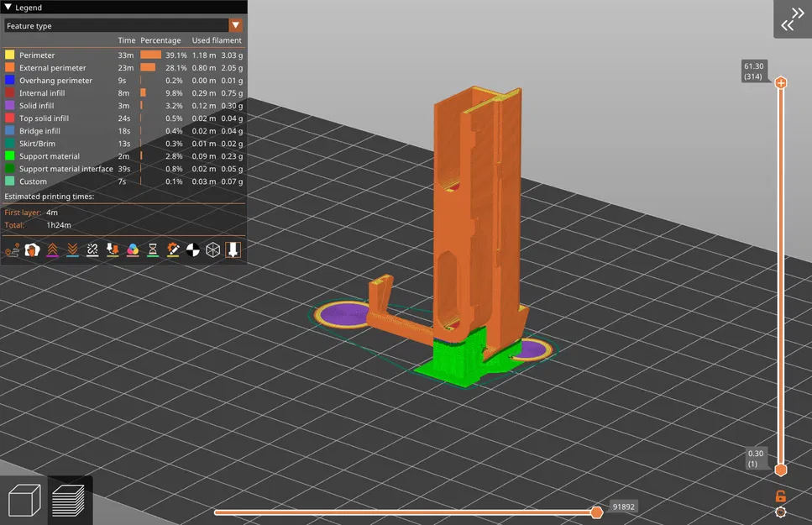Click plus icon on top slider thumb
812x525 pixels.
tap(781, 83)
